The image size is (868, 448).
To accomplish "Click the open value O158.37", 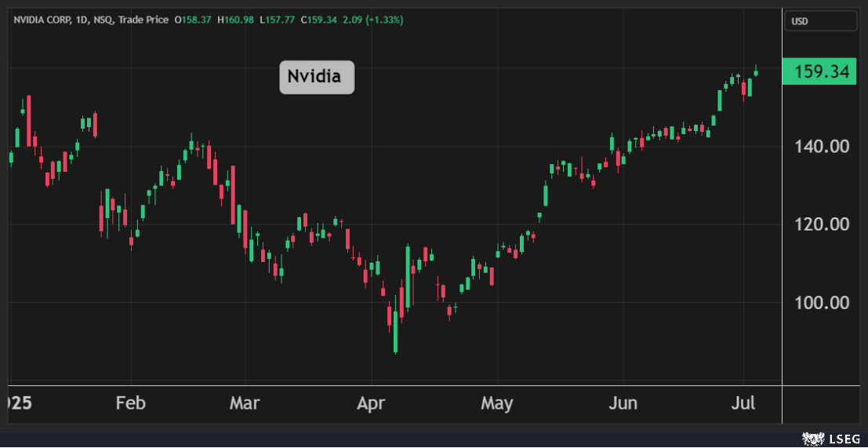I will [x=193, y=20].
